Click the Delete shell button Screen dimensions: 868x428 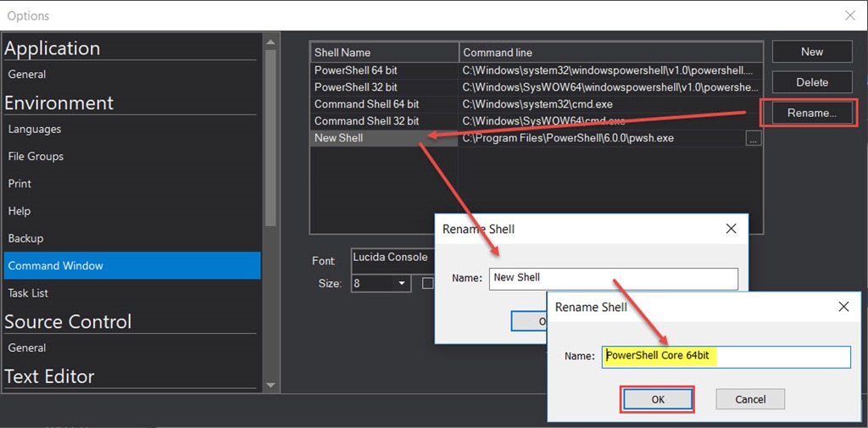[812, 82]
